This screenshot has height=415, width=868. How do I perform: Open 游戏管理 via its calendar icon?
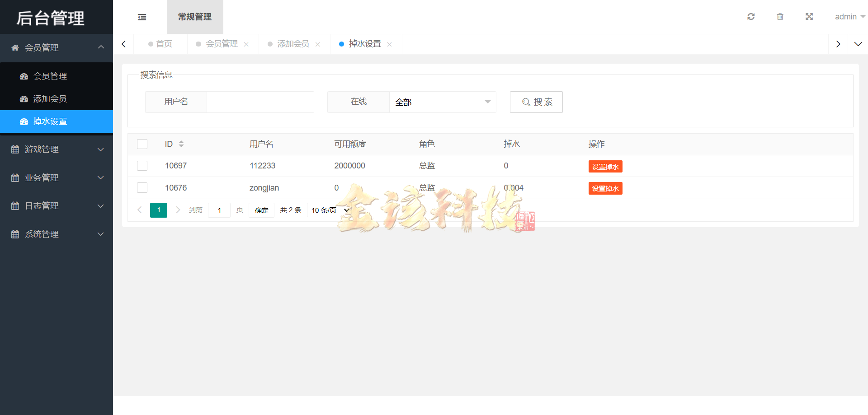pos(15,149)
